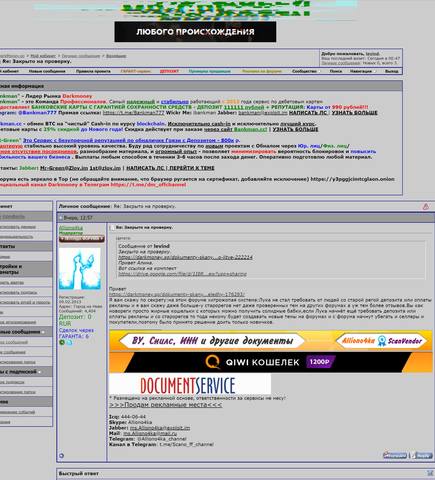The height and width of the screenshot is (480, 435).
Task: Open the Сообщество menu in the navbar
Action: 304,71
